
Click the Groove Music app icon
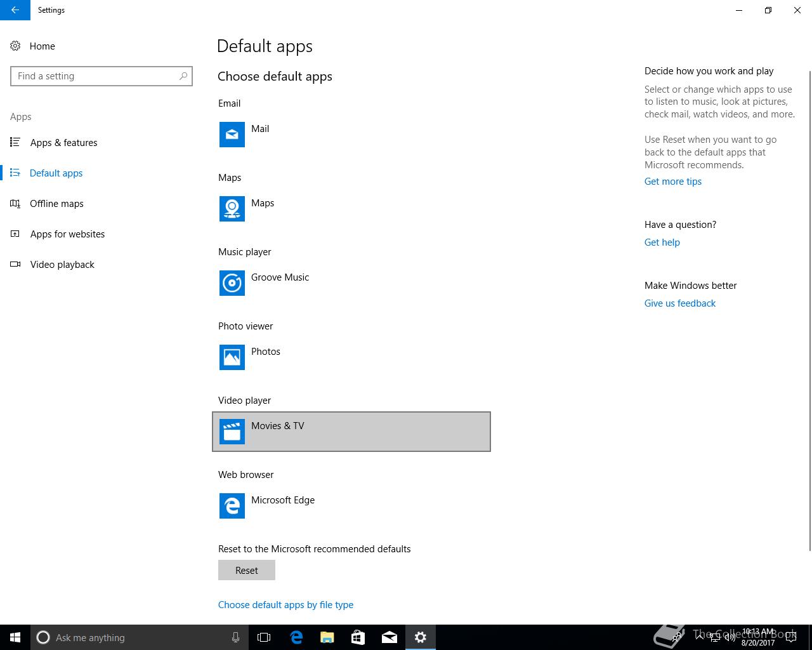[232, 283]
